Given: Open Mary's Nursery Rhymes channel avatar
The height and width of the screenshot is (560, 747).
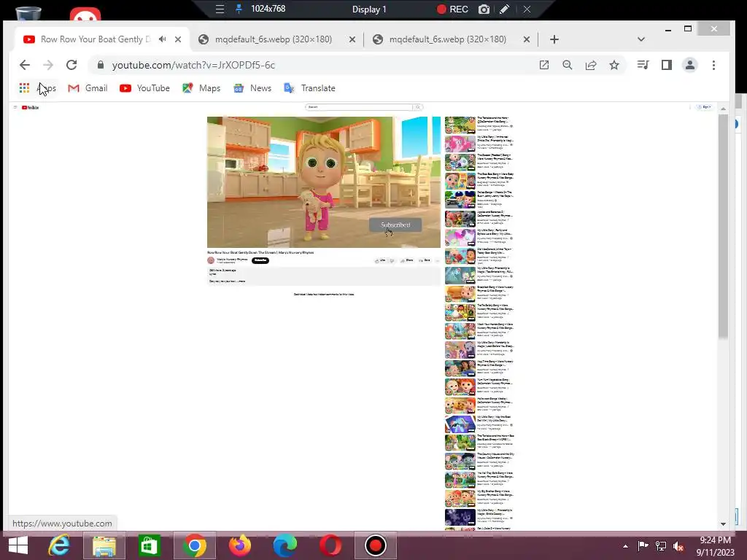Looking at the screenshot, I should 211,260.
